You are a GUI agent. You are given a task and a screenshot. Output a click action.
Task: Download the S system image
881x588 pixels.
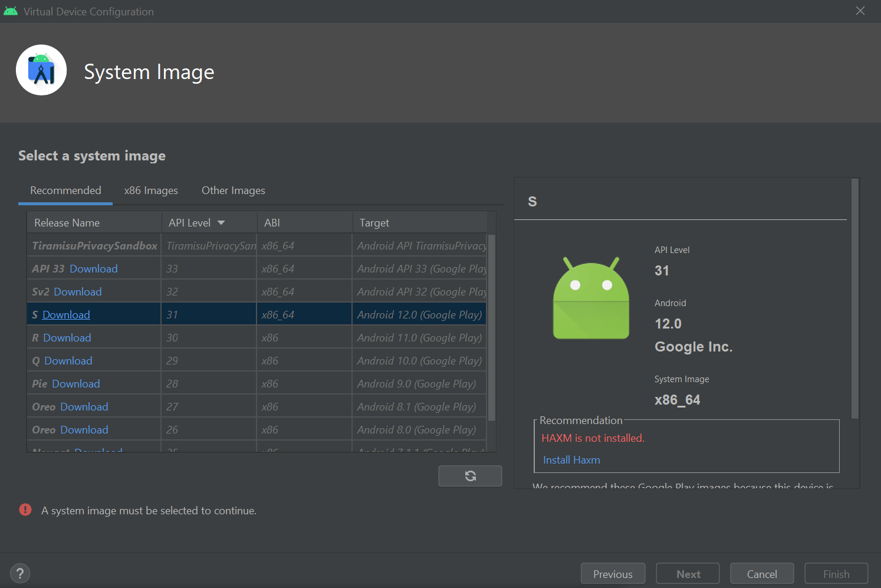(65, 314)
